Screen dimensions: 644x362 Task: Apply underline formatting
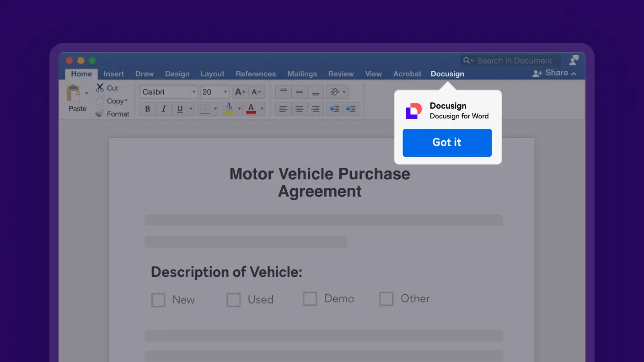[180, 109]
